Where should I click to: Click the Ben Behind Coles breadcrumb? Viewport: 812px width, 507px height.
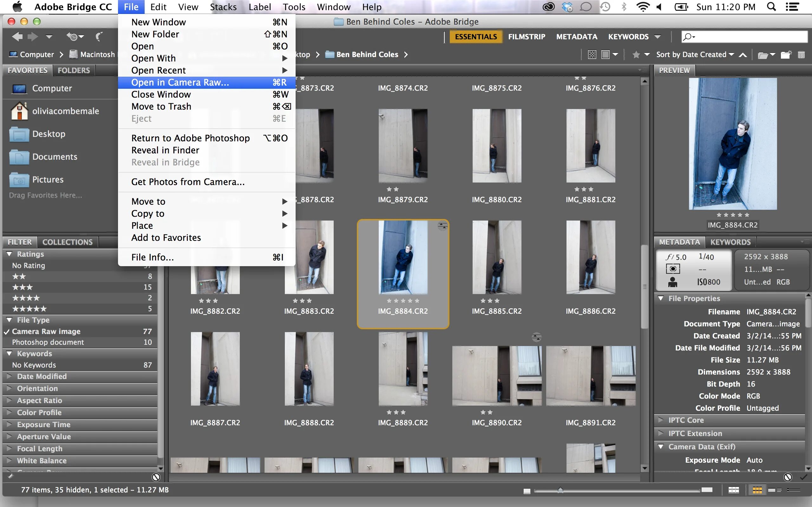367,55
